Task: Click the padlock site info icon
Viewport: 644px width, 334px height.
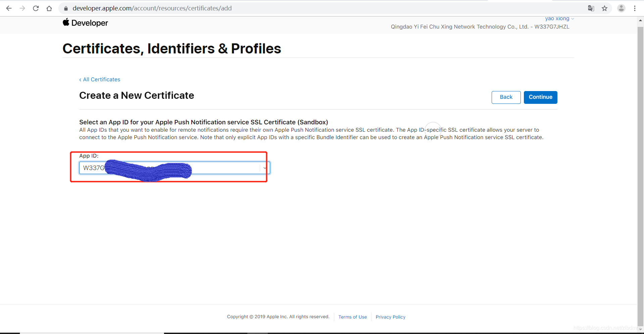Action: click(66, 8)
